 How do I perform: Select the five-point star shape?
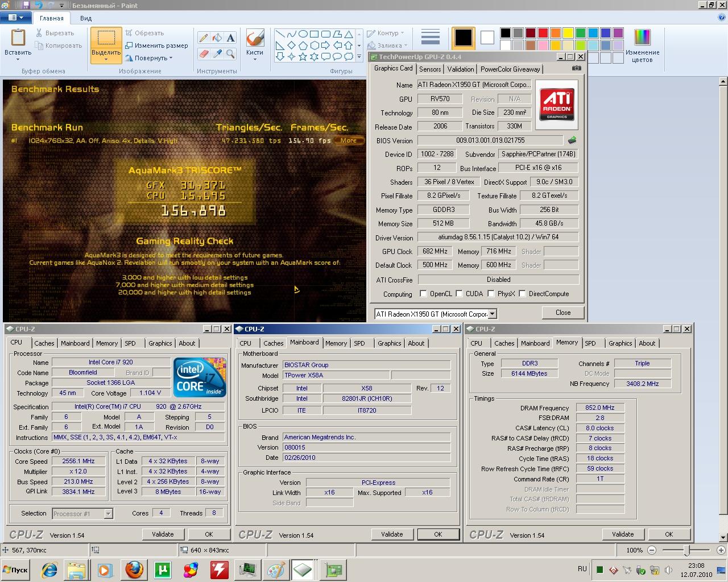click(303, 56)
